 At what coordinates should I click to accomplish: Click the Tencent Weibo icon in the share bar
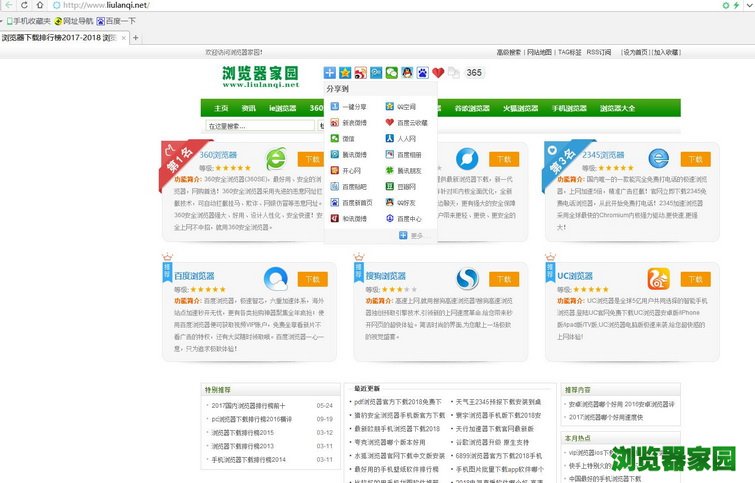[x=376, y=73]
